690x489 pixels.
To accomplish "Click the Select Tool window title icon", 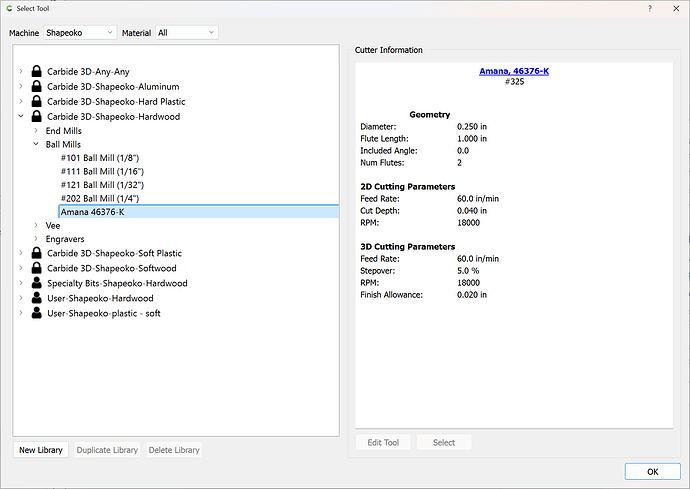I will (x=9, y=8).
